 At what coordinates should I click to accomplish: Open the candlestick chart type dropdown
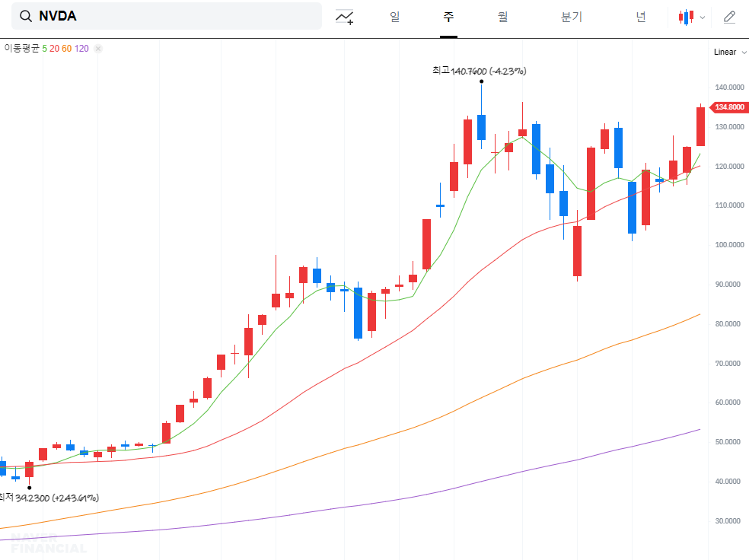(691, 17)
